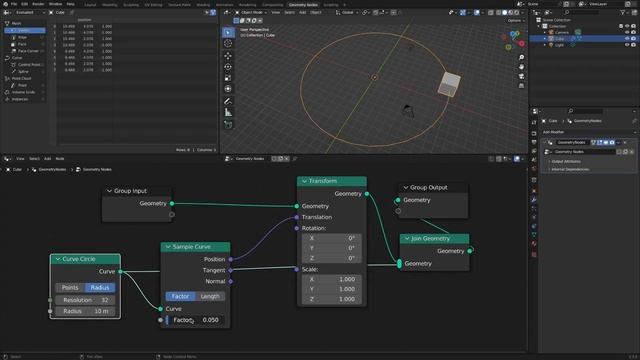This screenshot has width=640, height=360.
Task: Toggle camera view with the camera icon
Action: point(521,76)
